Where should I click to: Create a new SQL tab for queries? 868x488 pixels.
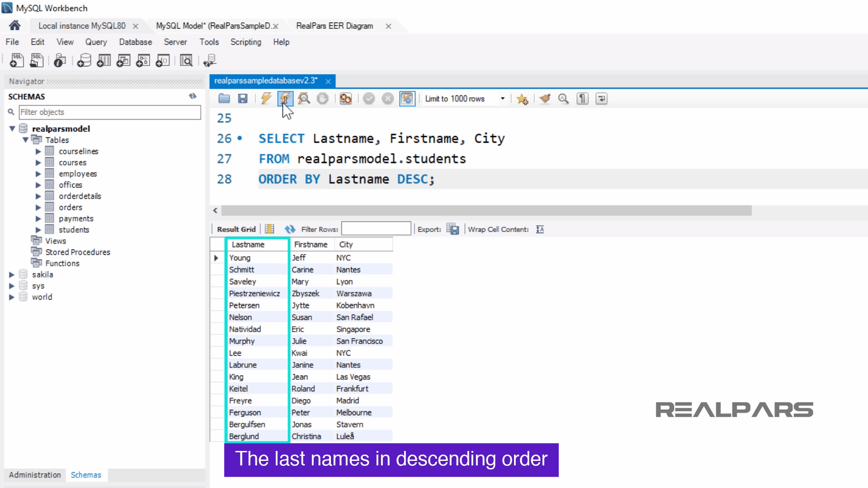(x=17, y=60)
